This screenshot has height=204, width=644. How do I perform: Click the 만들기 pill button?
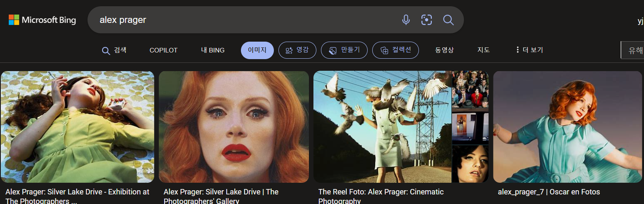coord(344,50)
